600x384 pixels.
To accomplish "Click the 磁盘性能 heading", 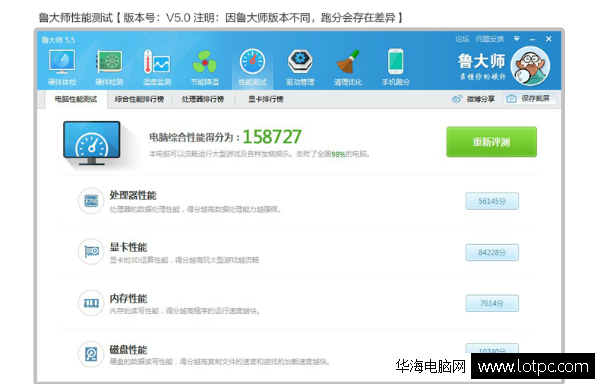I will [128, 350].
